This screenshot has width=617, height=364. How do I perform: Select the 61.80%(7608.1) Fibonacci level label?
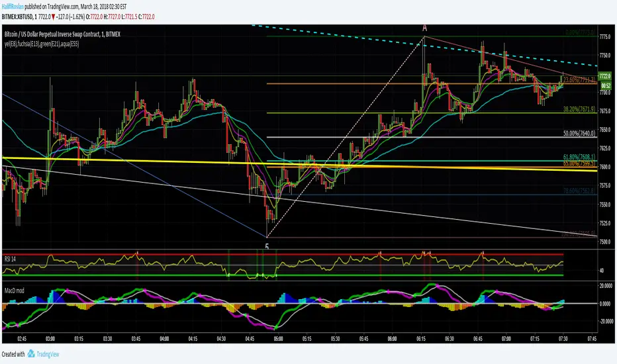tap(579, 157)
